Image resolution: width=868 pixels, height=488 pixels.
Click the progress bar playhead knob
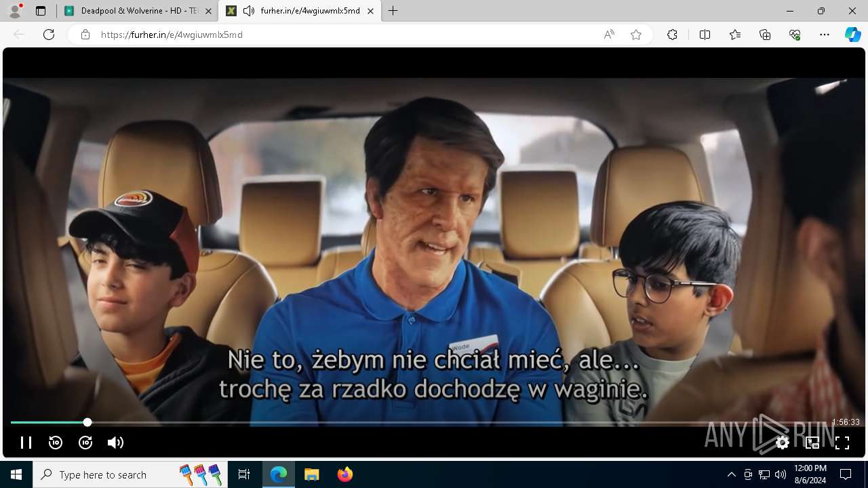pos(87,422)
